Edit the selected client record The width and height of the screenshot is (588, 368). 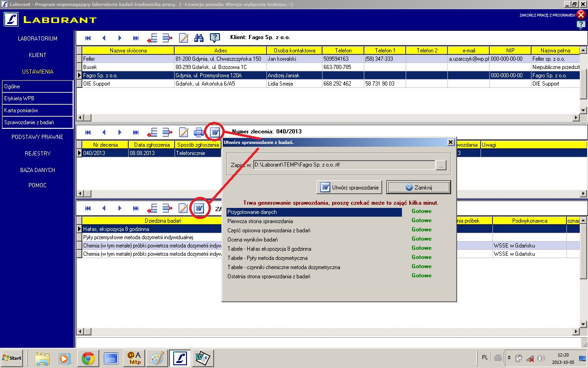(184, 38)
